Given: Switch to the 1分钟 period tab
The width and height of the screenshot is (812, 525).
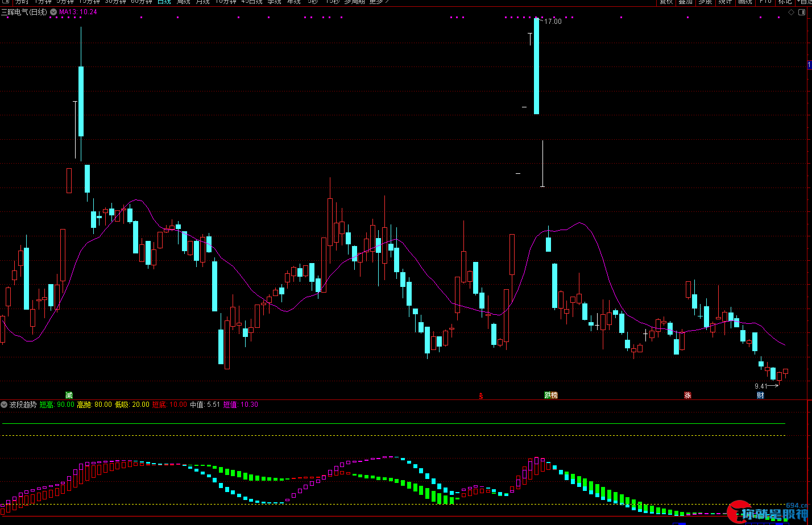Looking at the screenshot, I should pyautogui.click(x=43, y=2).
